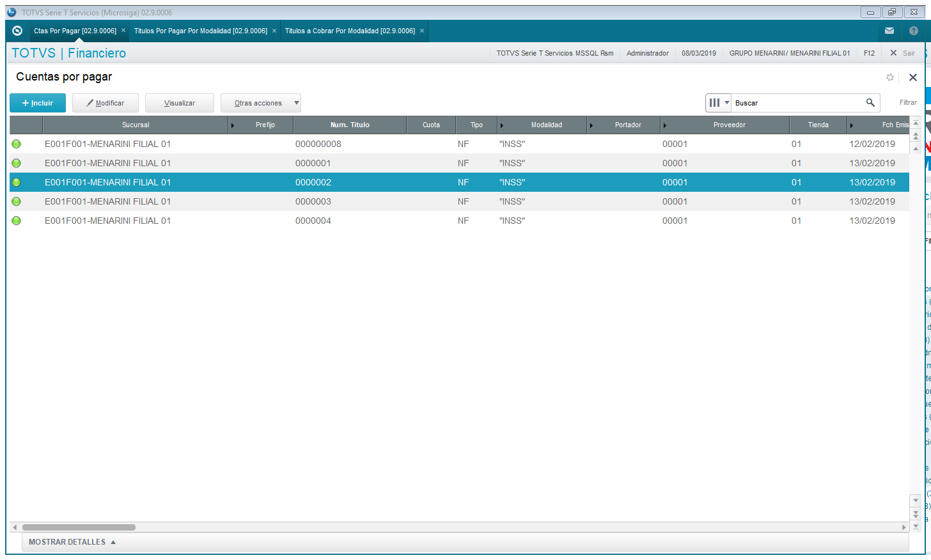Open the column selector dropdown beside Buscar
931x560 pixels.
(719, 103)
